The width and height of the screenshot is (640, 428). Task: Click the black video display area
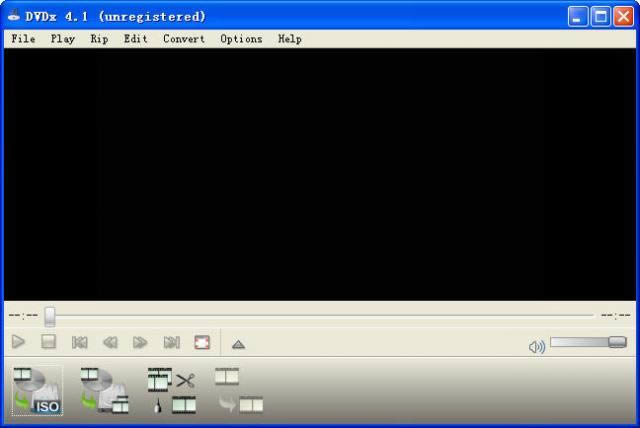[320, 175]
